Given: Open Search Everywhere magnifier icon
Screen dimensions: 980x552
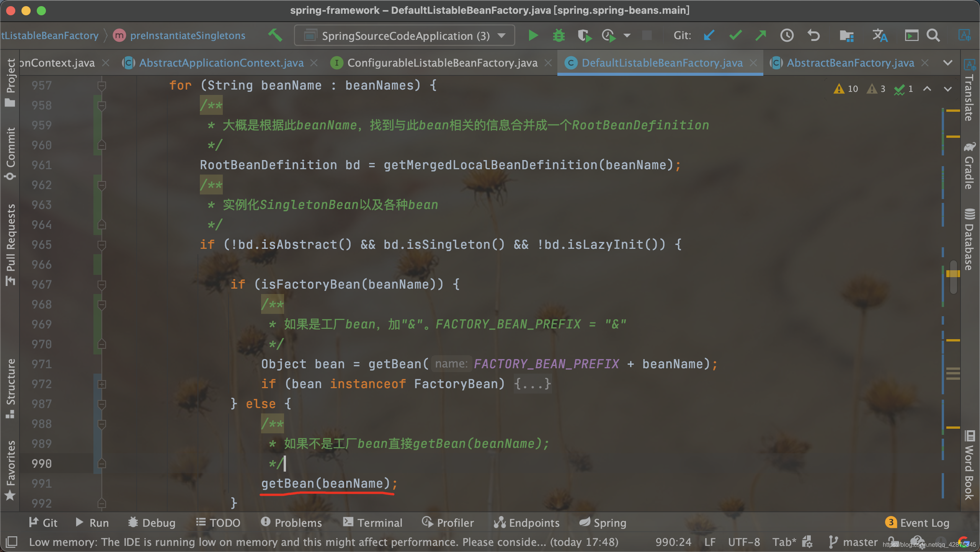Looking at the screenshot, I should tap(933, 36).
